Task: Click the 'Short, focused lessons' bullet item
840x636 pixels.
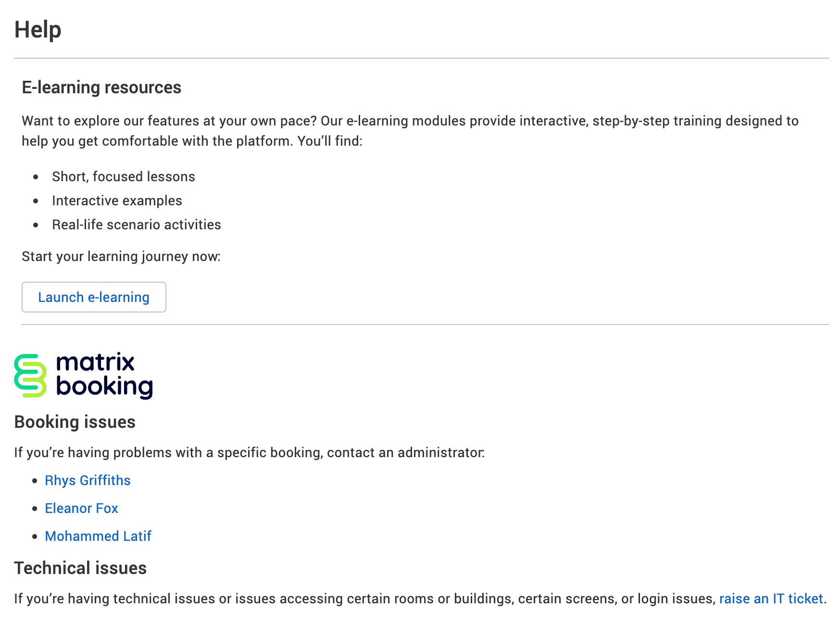Action: coord(123,176)
